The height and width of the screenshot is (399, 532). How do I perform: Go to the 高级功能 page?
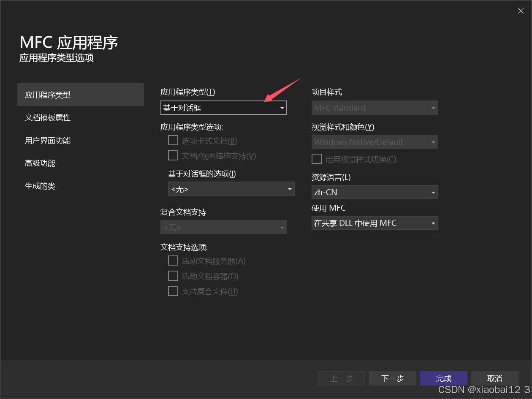pos(81,163)
